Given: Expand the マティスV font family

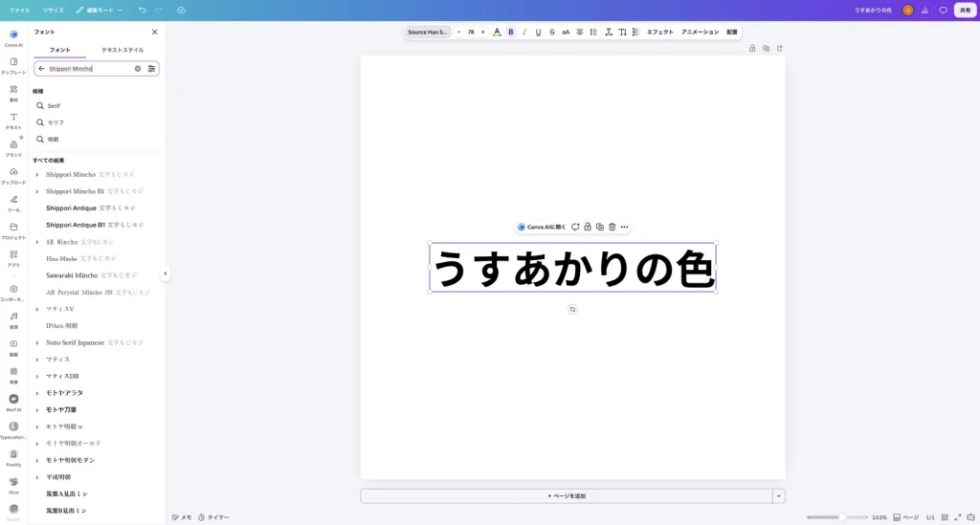Looking at the screenshot, I should (37, 309).
